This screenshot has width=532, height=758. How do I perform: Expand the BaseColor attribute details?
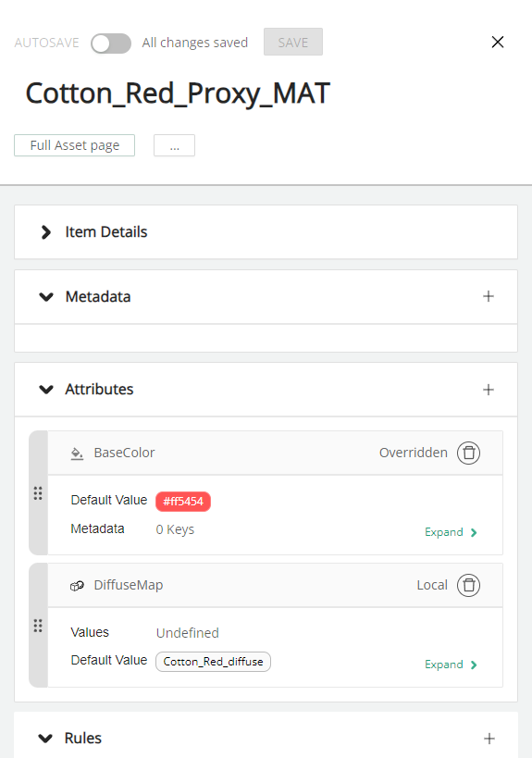[451, 532]
